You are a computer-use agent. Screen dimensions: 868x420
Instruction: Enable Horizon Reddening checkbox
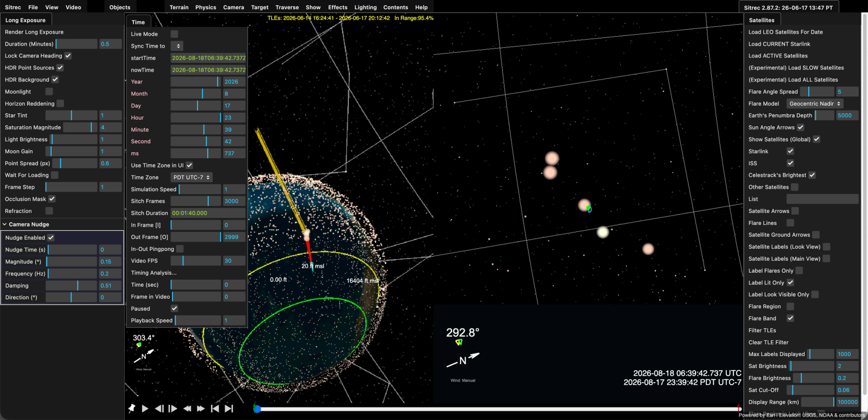tap(60, 104)
